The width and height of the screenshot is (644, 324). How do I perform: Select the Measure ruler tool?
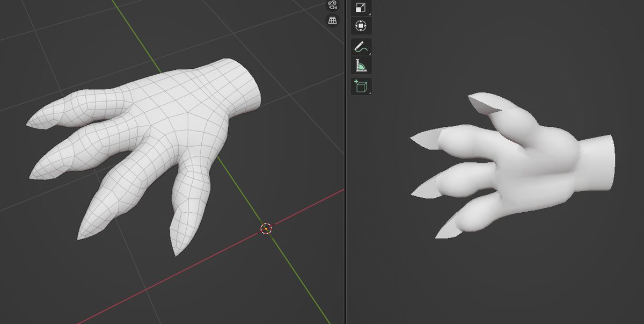coord(361,66)
